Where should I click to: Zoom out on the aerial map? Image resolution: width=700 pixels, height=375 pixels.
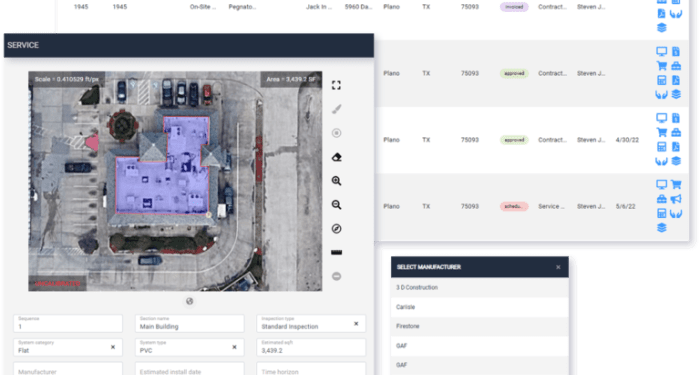point(337,205)
